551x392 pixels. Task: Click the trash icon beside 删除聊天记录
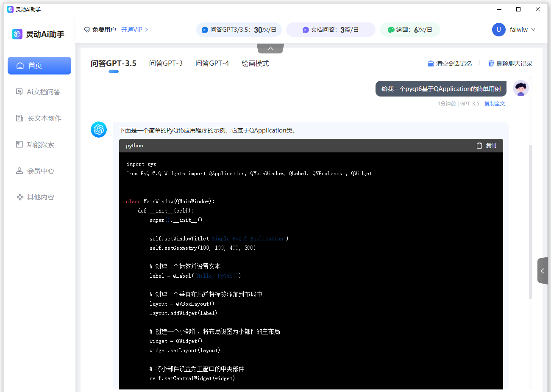click(x=491, y=63)
